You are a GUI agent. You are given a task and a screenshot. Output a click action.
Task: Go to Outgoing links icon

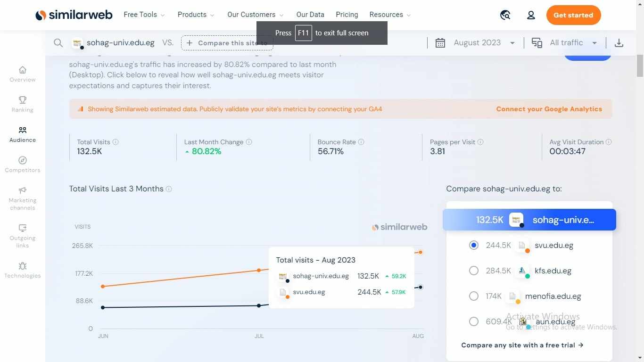pyautogui.click(x=22, y=228)
